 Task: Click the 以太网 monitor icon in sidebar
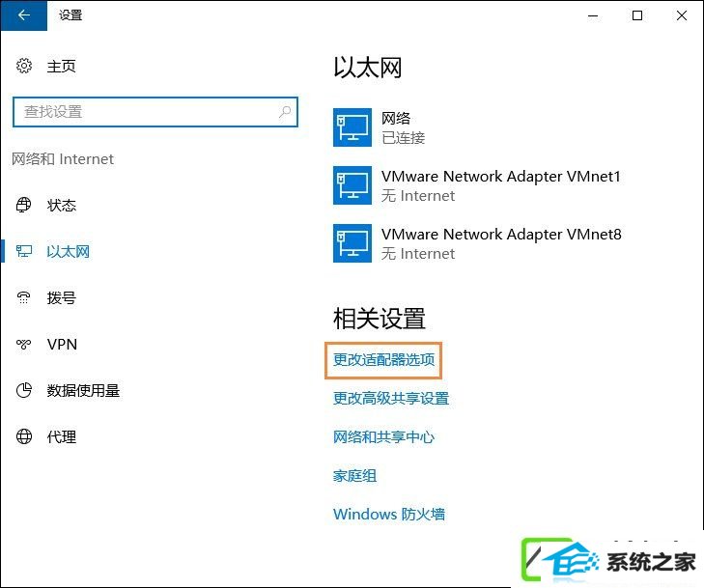(24, 251)
